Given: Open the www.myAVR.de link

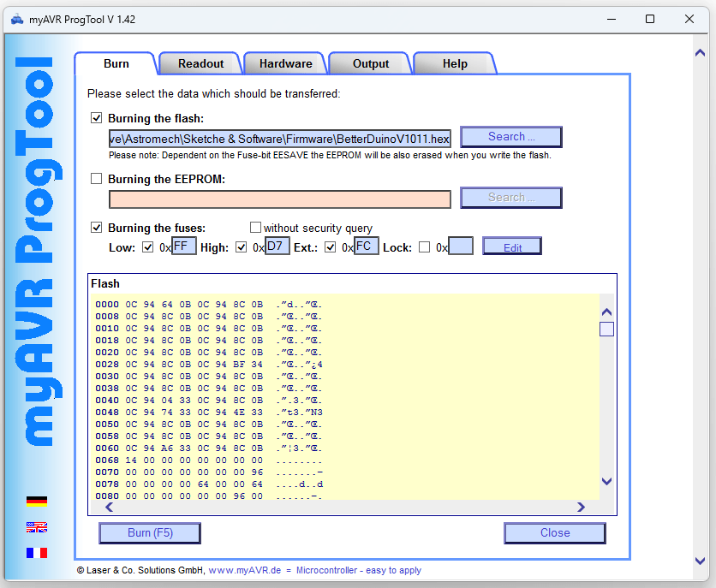Looking at the screenshot, I should point(245,570).
